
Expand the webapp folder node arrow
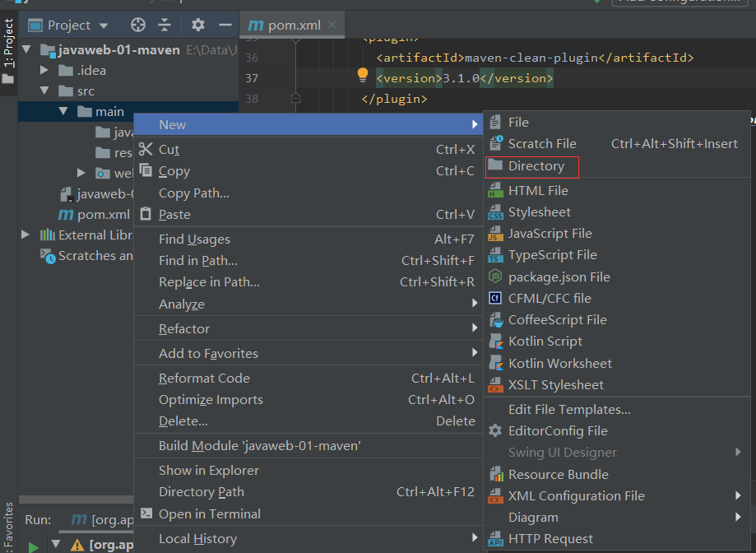pos(81,173)
